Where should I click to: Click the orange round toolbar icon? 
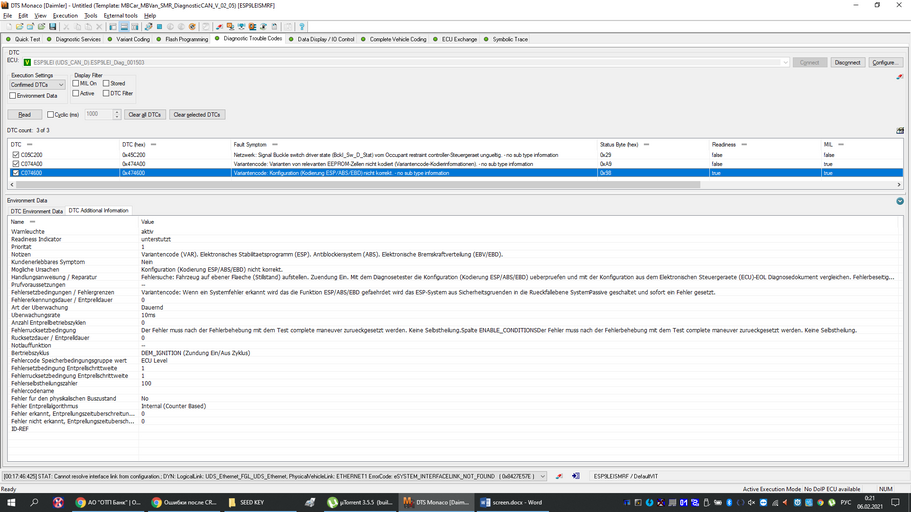tap(192, 27)
